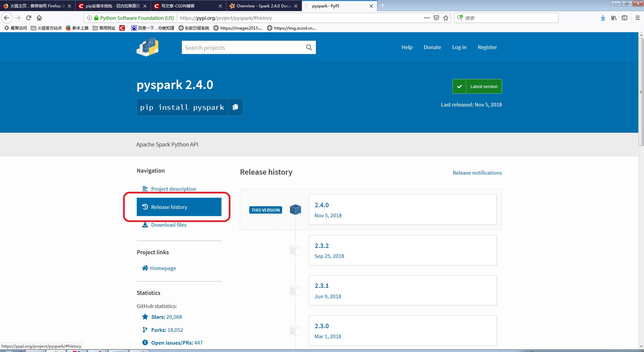Viewport: 644px width, 352px height.
Task: Focus the 'Search projects' input field
Action: pos(243,47)
